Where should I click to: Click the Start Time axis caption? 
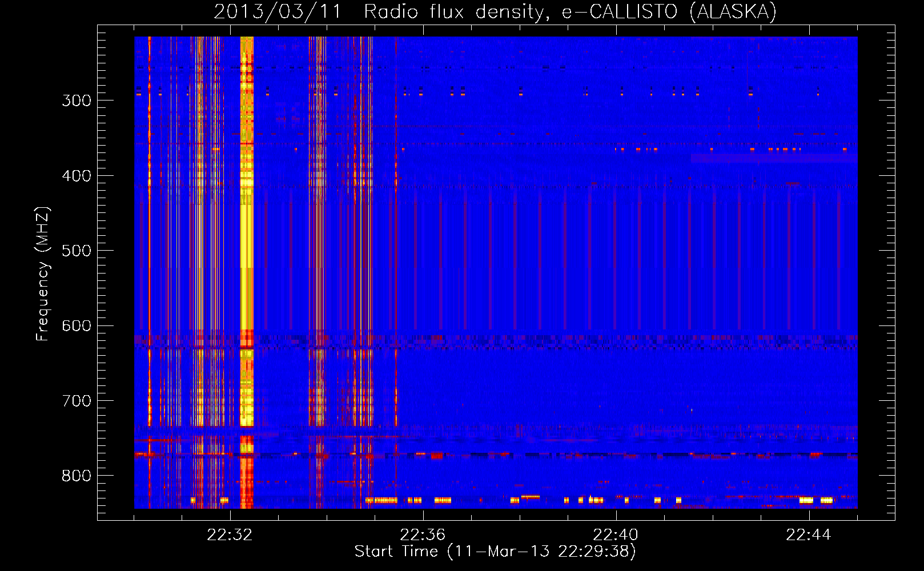point(495,552)
